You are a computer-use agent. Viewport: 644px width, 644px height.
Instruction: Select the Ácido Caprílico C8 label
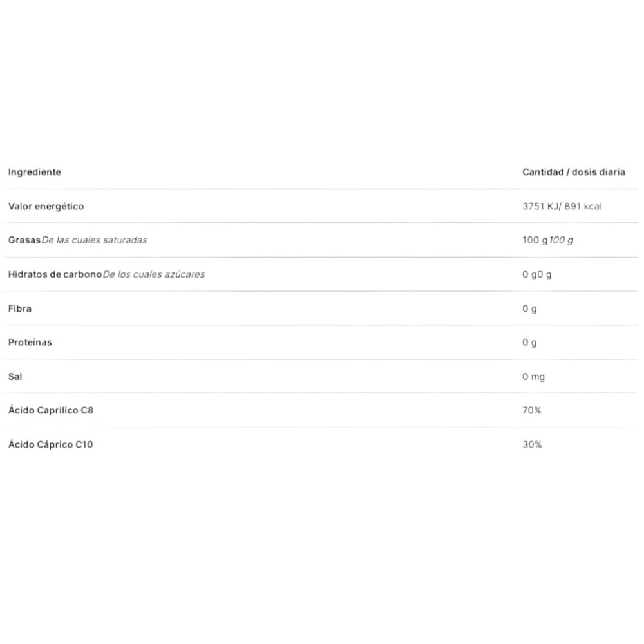click(x=50, y=410)
